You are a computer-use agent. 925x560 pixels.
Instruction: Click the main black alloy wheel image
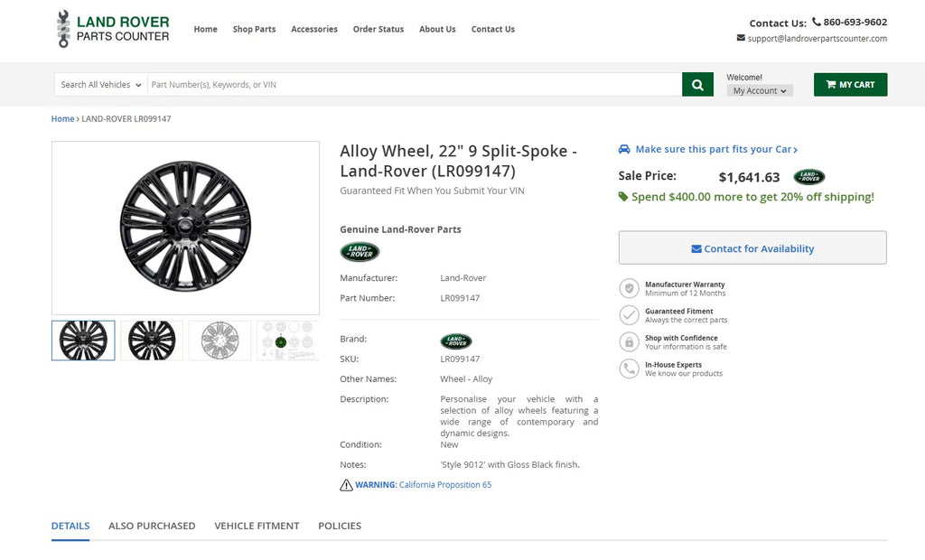coord(185,228)
